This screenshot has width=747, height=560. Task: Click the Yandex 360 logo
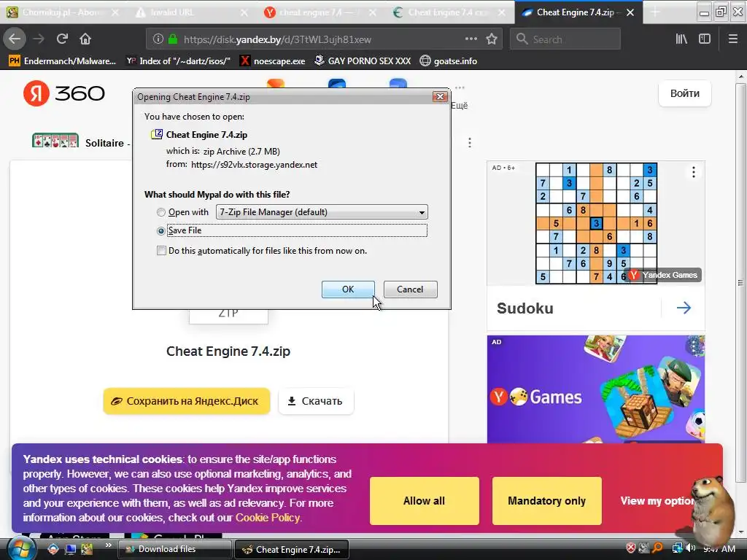[x=64, y=93]
